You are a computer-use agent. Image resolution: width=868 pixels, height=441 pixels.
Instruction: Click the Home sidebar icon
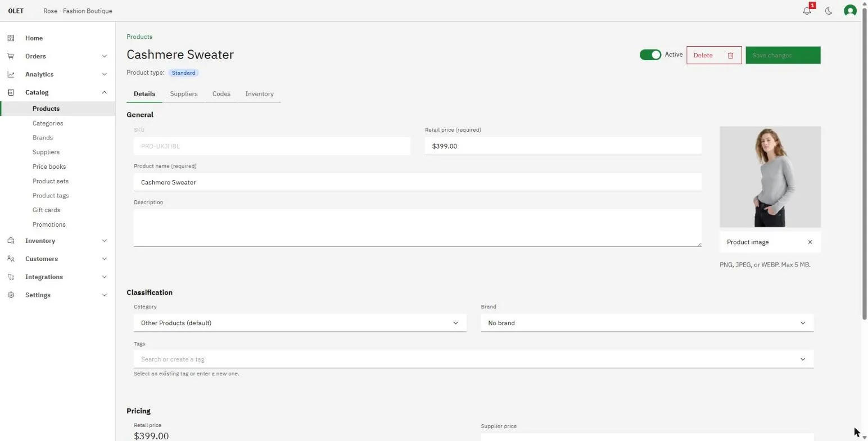(x=11, y=38)
